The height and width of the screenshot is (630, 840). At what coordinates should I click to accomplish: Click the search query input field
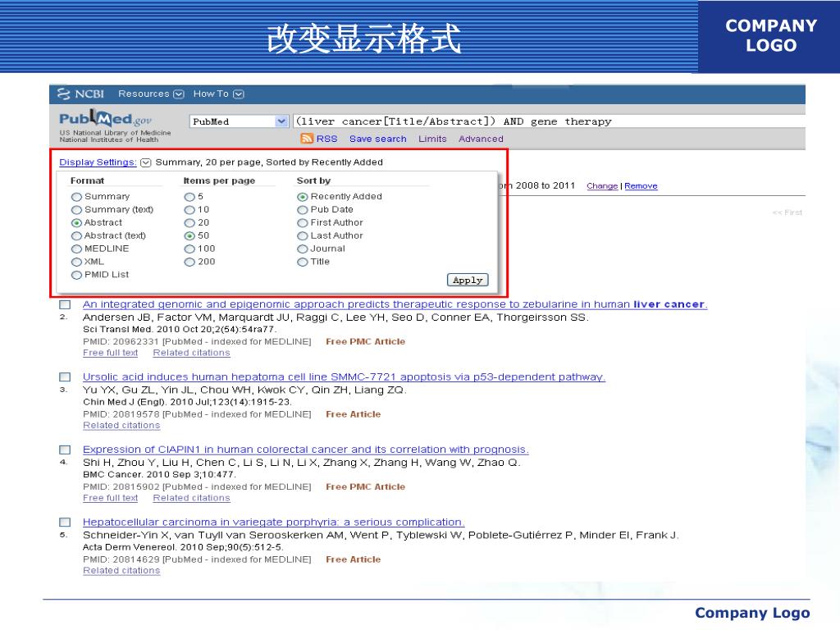pyautogui.click(x=549, y=121)
